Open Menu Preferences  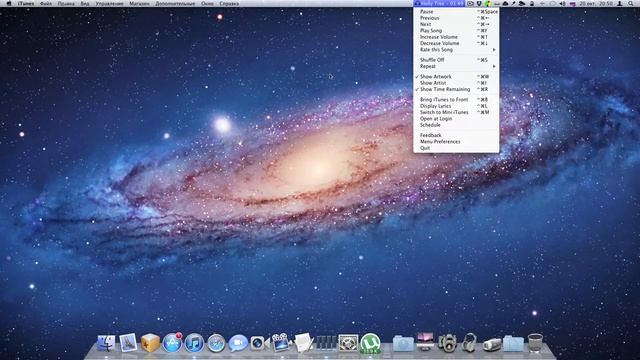456,142
